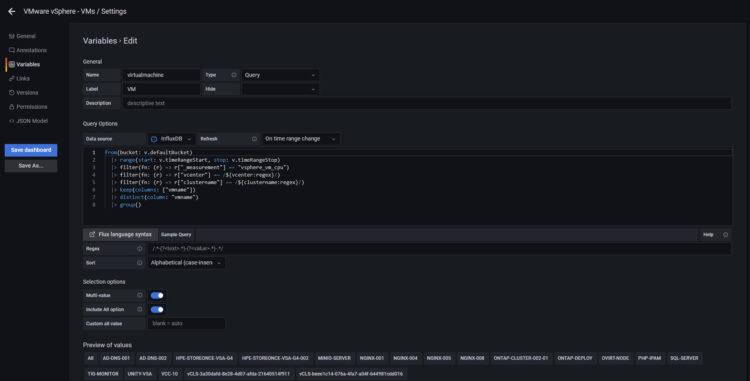Screen dimensions: 750x381
Task: Open the Annotations settings section
Action: click(28, 50)
